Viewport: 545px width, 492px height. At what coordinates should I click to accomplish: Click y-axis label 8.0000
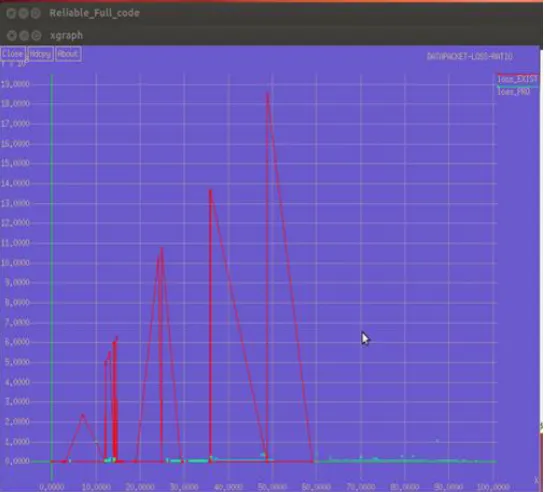(x=17, y=303)
